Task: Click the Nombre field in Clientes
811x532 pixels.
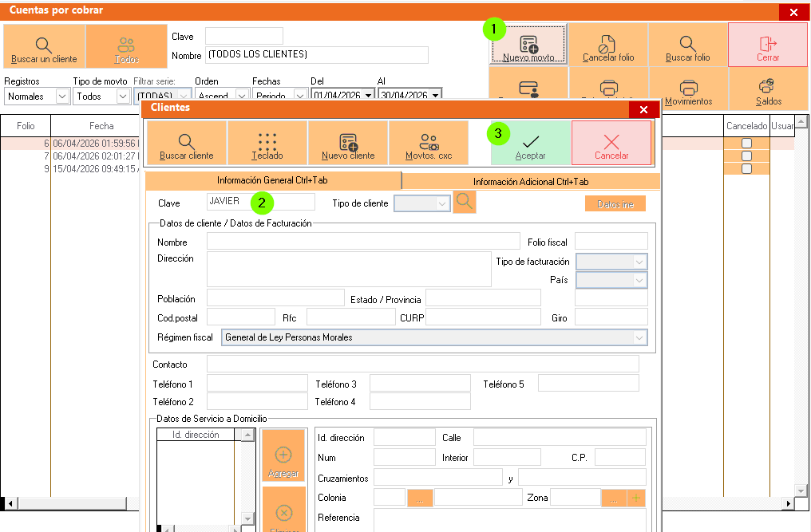Action: [363, 241]
